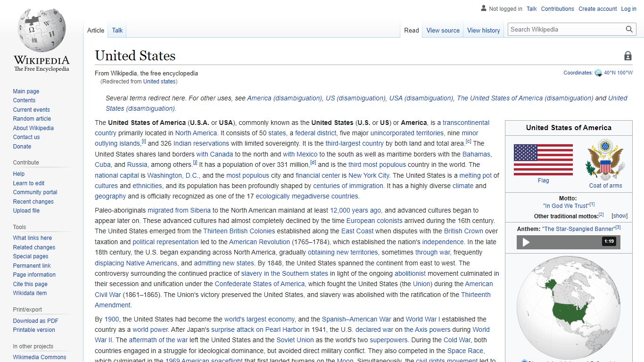Screen dimensions: 644x362
Task: Show other traditional mottos
Action: pos(619,216)
